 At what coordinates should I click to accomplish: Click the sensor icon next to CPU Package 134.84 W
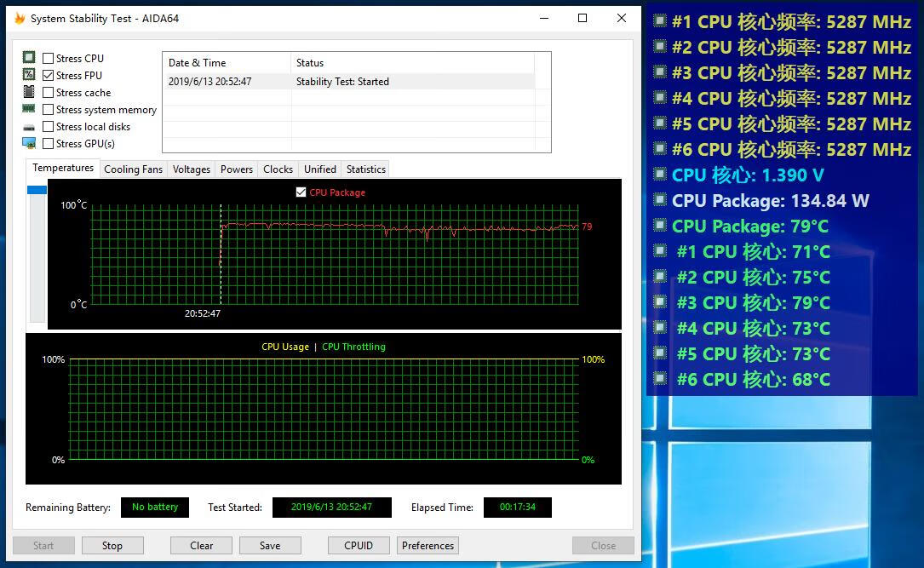[660, 200]
